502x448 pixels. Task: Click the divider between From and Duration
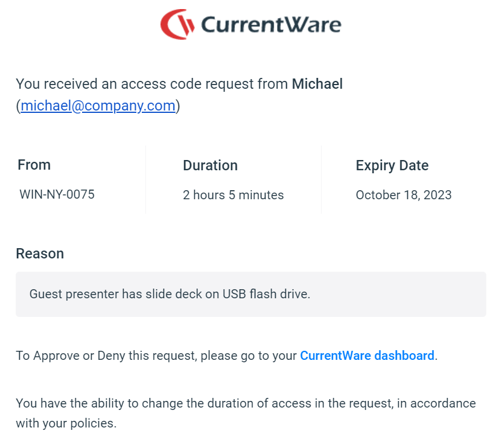(x=145, y=179)
